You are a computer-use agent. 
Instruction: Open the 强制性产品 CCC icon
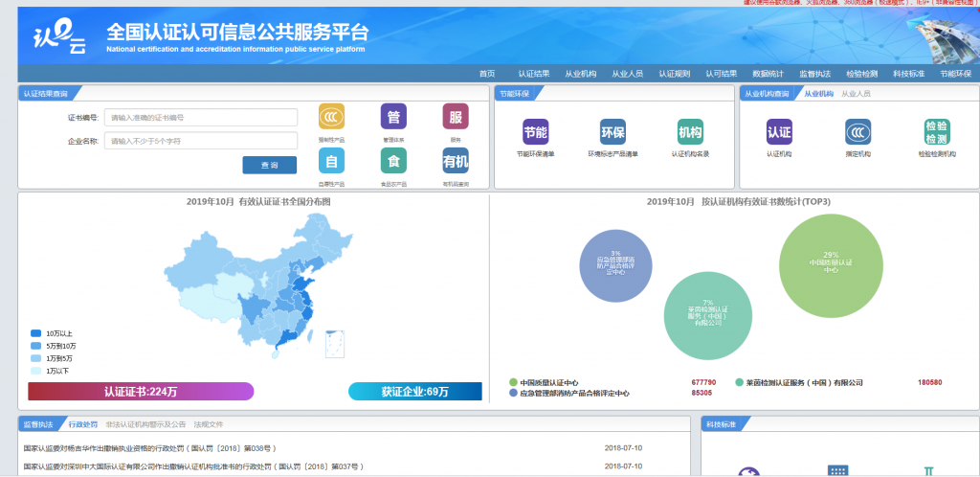(331, 116)
